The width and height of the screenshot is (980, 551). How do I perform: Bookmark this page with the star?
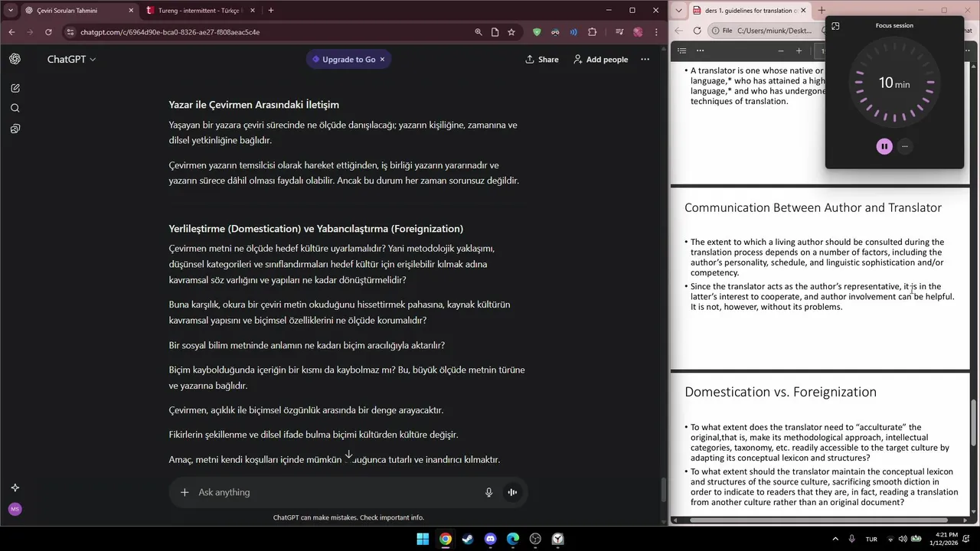(x=511, y=32)
